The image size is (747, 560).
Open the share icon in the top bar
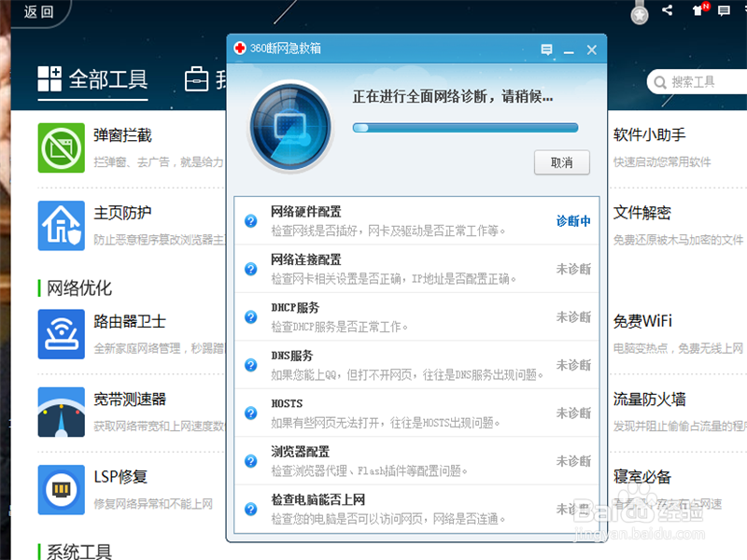click(x=667, y=10)
